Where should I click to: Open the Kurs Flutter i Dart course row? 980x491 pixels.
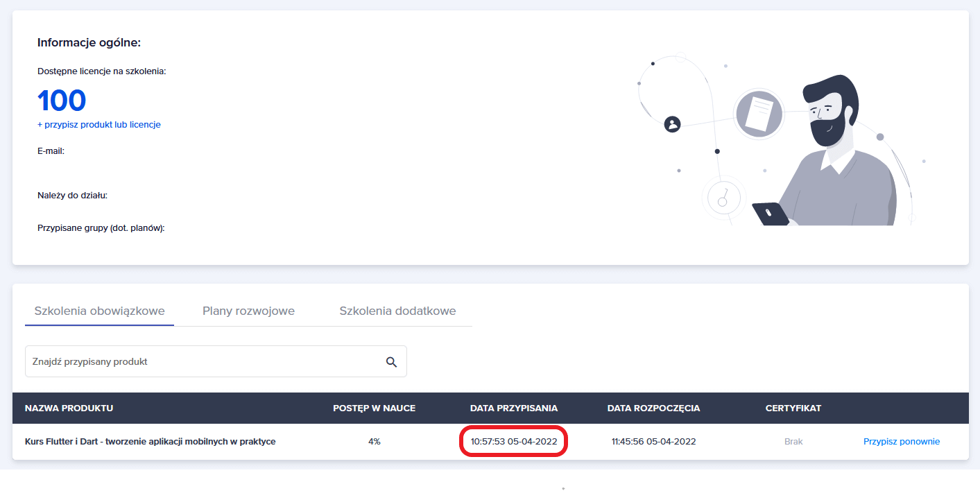point(150,442)
